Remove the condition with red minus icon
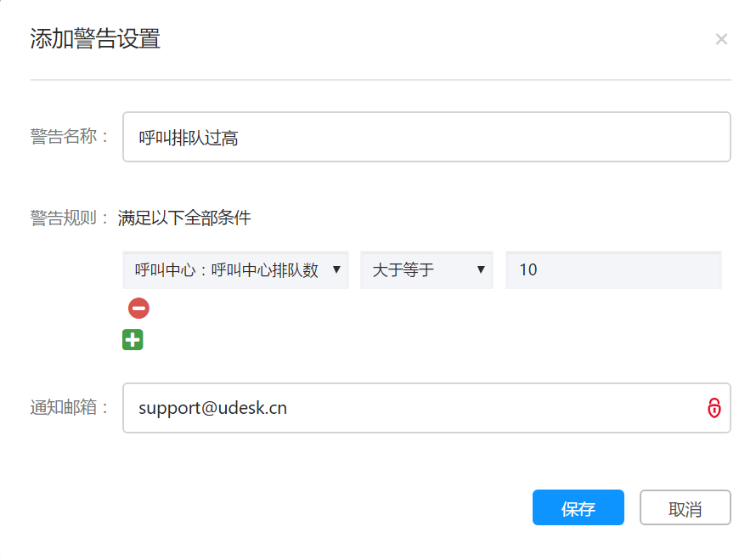 (x=138, y=309)
